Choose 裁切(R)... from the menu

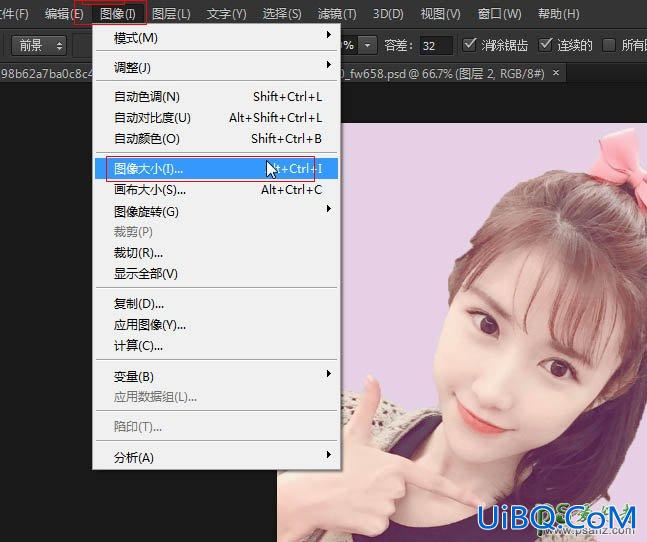(216, 252)
